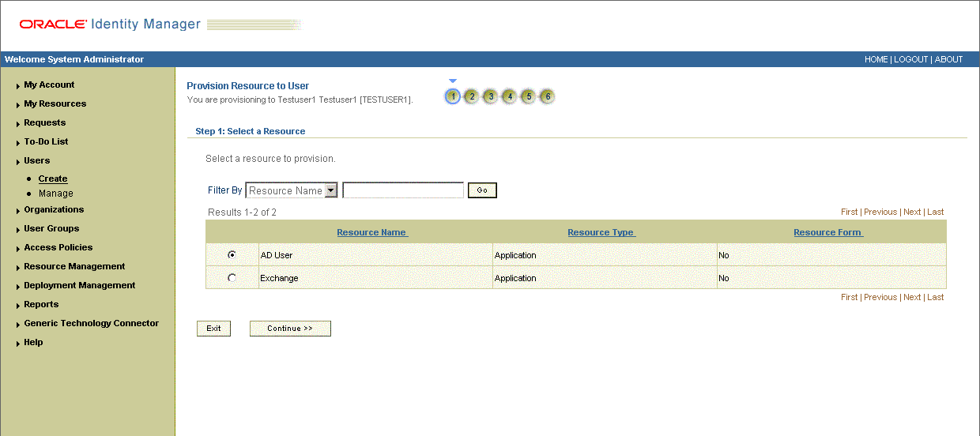Image resolution: width=980 pixels, height=436 pixels.
Task: Click Step 1: Select a Resource heading
Action: pyautogui.click(x=251, y=131)
